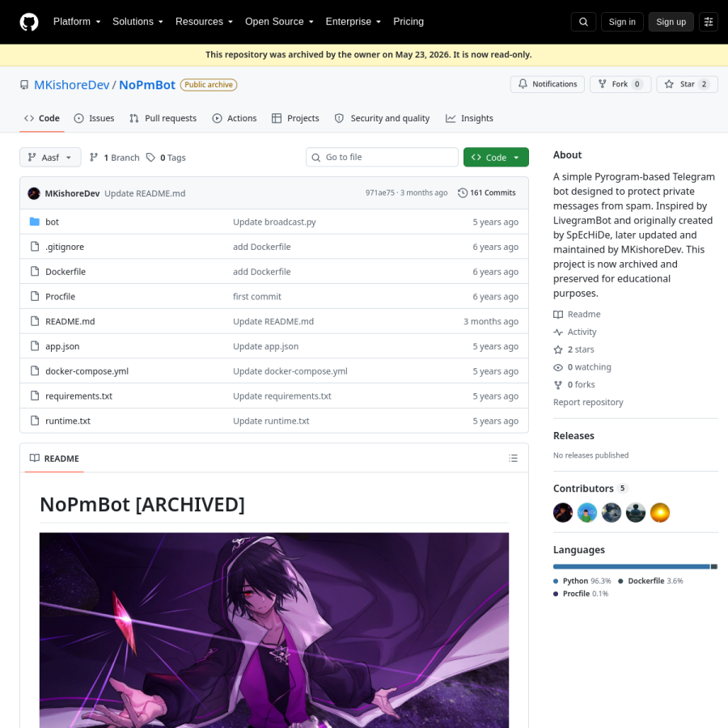Click the Sign up button

click(x=671, y=22)
